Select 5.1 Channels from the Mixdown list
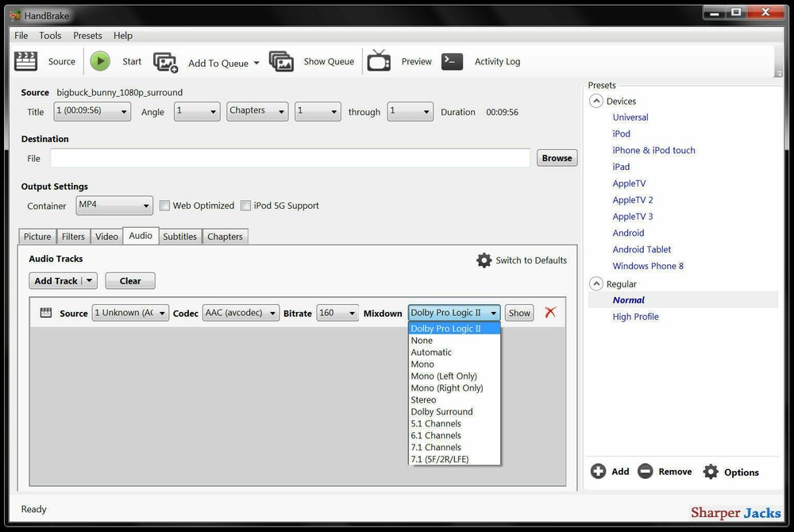 coord(435,423)
